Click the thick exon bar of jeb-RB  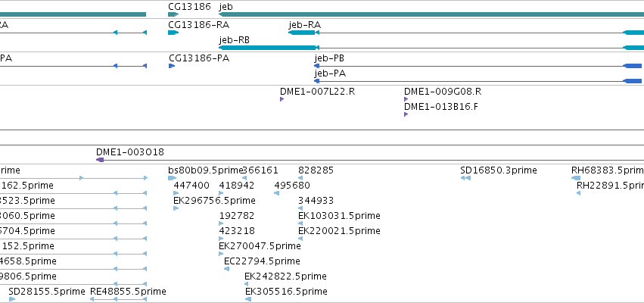click(x=267, y=48)
